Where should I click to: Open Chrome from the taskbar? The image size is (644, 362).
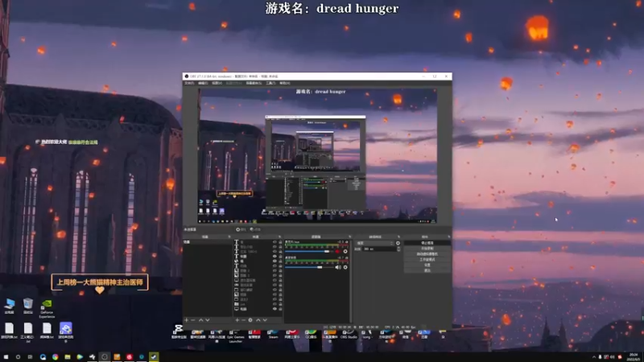point(55,357)
